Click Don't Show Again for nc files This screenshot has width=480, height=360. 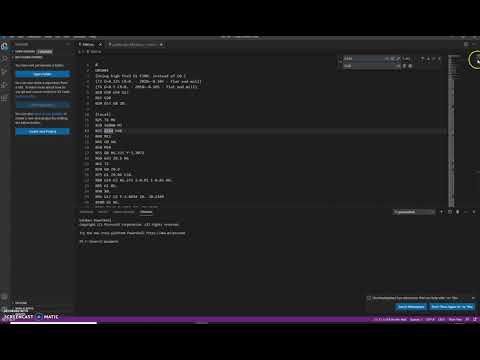coord(452,307)
